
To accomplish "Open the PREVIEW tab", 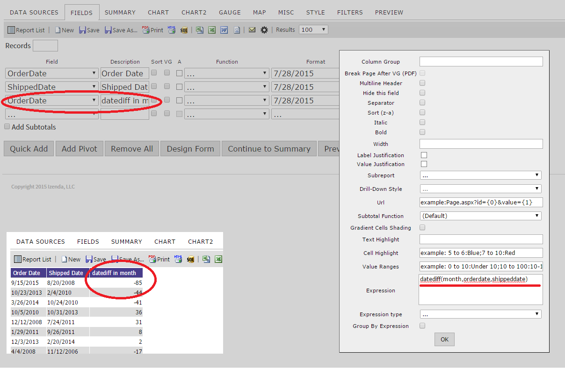I will tap(389, 12).
